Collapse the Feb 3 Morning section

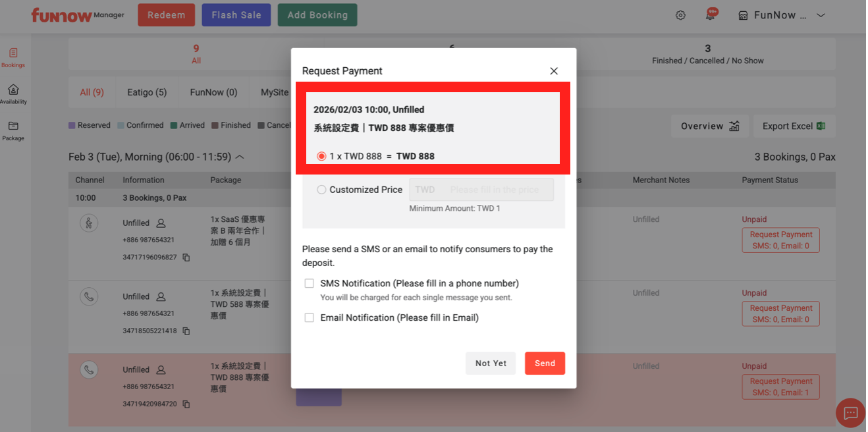[x=240, y=157]
